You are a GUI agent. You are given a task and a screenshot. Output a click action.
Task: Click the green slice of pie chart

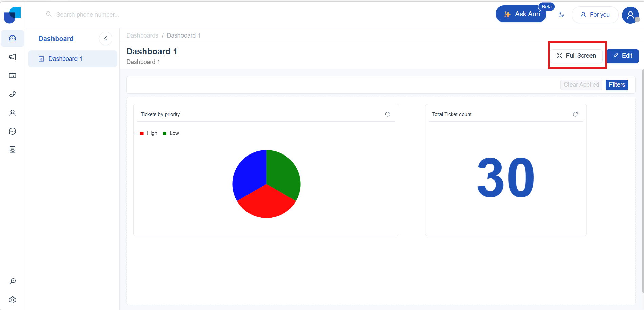click(283, 172)
